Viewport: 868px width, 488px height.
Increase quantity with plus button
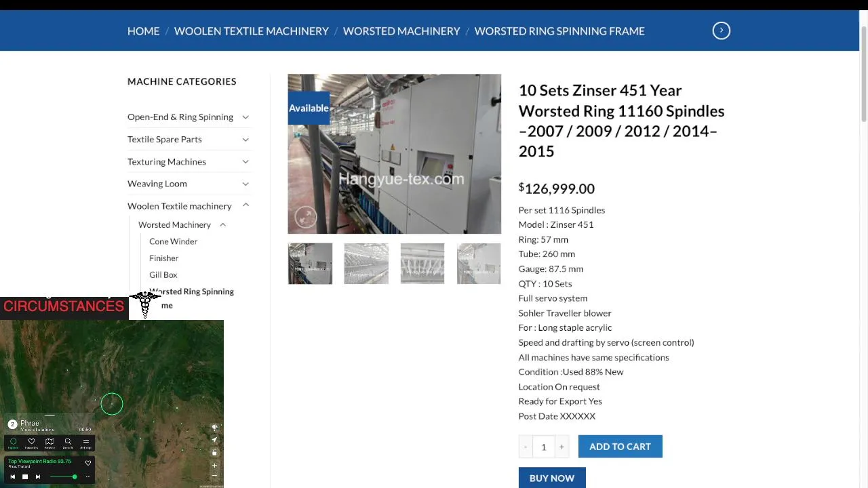(x=561, y=447)
